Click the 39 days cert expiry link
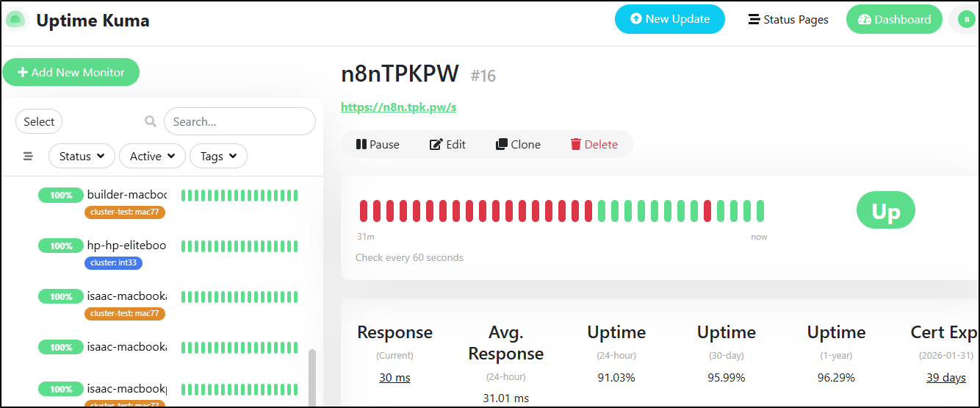 pyautogui.click(x=945, y=378)
